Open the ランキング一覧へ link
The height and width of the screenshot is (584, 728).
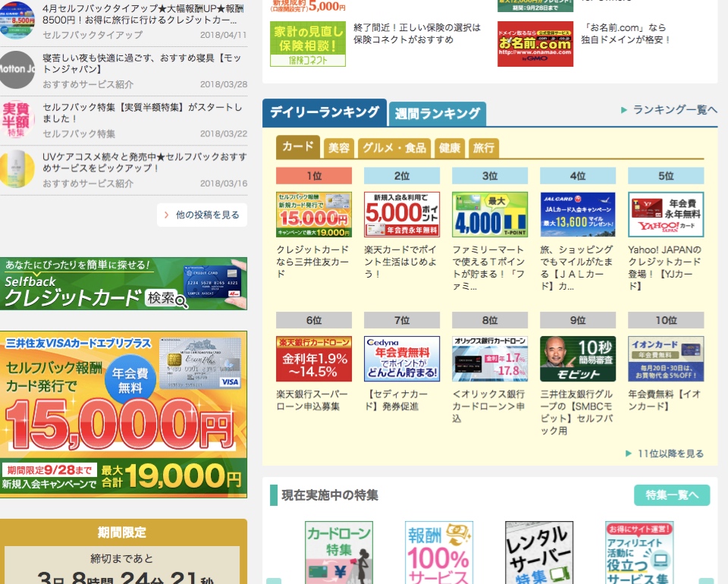click(x=669, y=109)
